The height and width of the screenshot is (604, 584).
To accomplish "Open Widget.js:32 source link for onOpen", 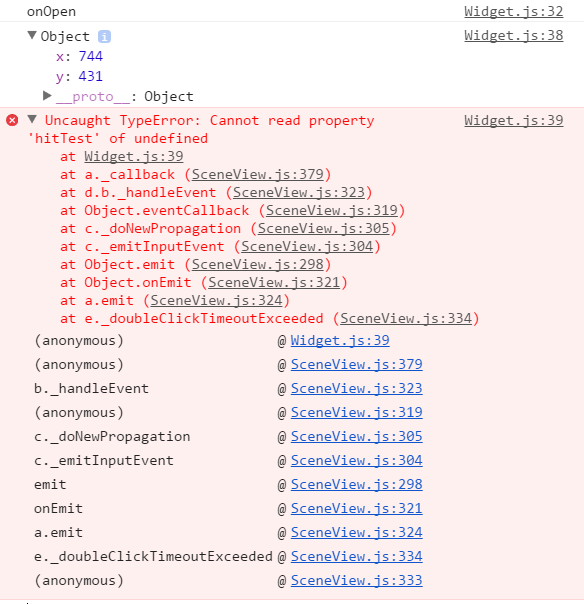I will [x=514, y=12].
